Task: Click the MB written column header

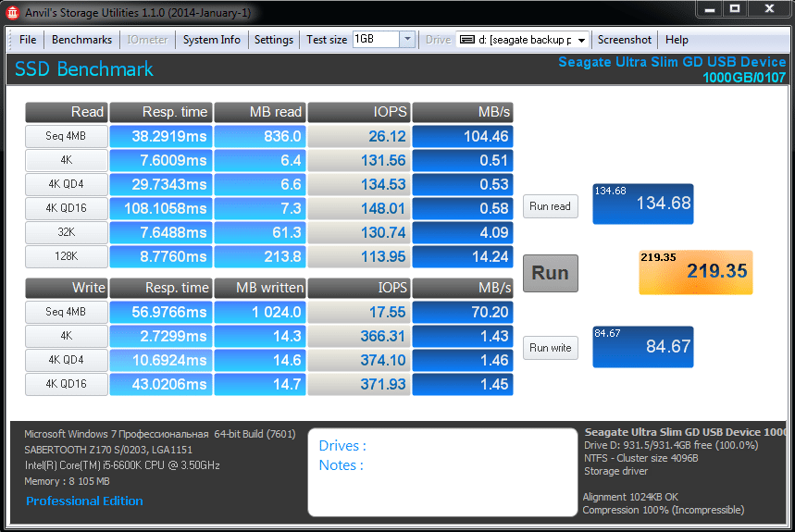Action: [259, 288]
